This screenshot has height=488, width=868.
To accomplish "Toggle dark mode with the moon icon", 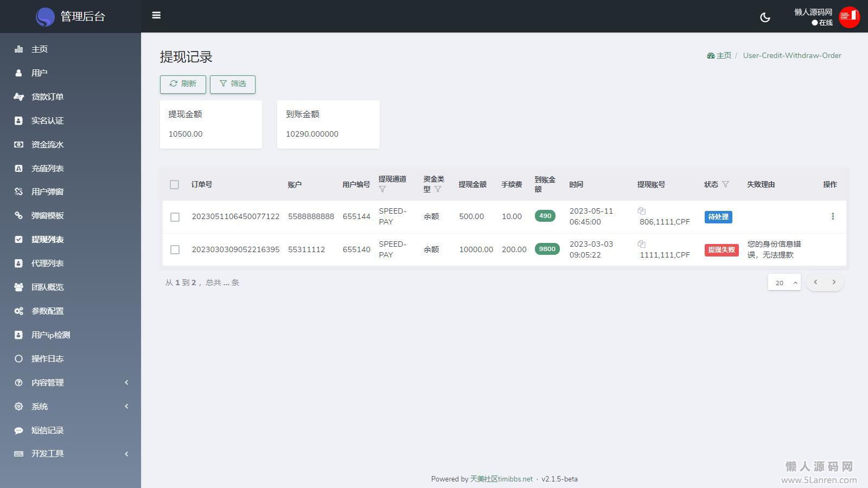I will pyautogui.click(x=765, y=17).
